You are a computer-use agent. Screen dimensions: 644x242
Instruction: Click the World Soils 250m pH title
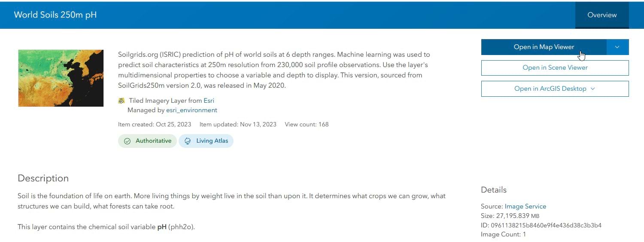55,15
